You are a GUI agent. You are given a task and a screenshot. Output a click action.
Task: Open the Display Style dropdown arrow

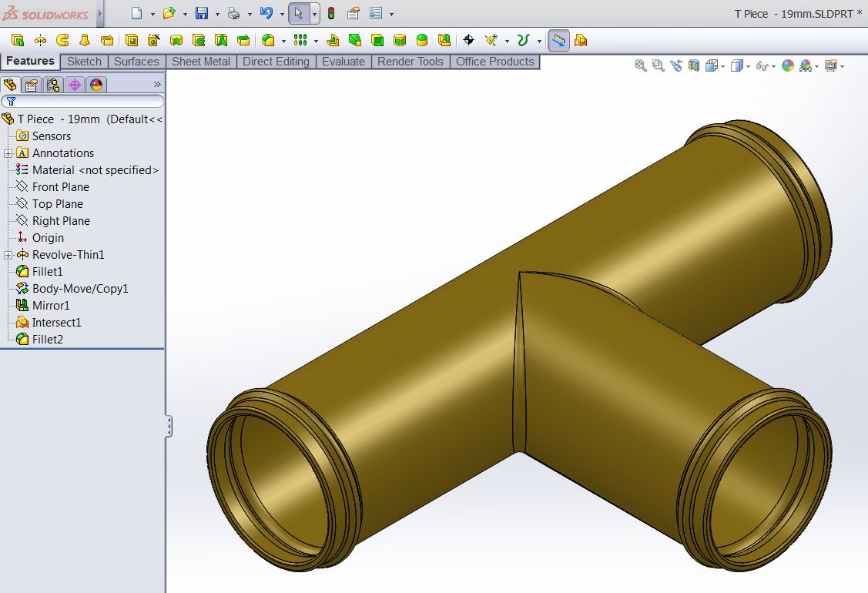[x=748, y=67]
